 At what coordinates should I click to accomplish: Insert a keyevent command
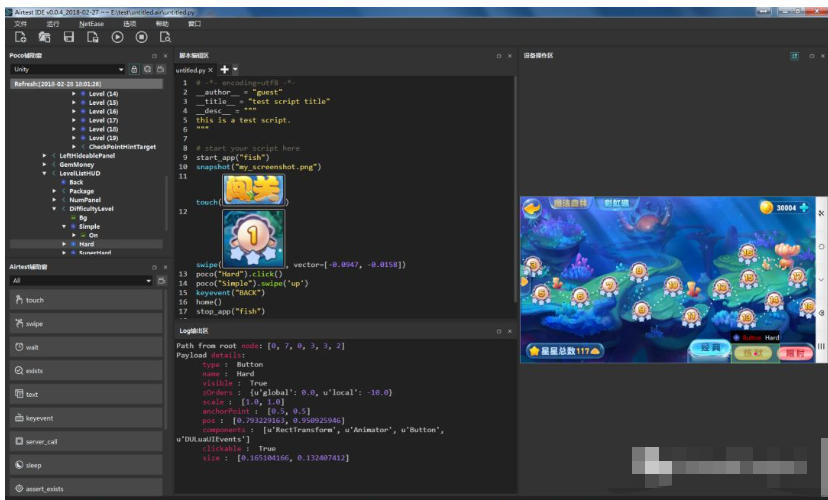[86, 418]
